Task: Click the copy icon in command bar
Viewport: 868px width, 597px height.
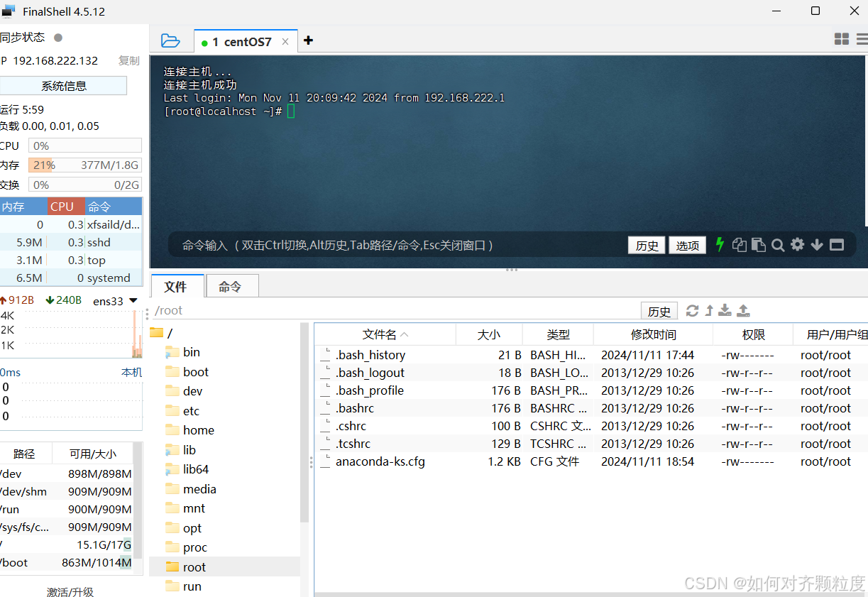Action: pos(740,245)
